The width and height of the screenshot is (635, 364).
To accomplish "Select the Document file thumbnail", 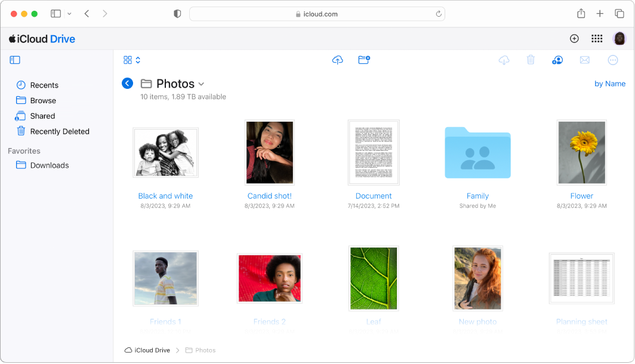I will tap(374, 152).
